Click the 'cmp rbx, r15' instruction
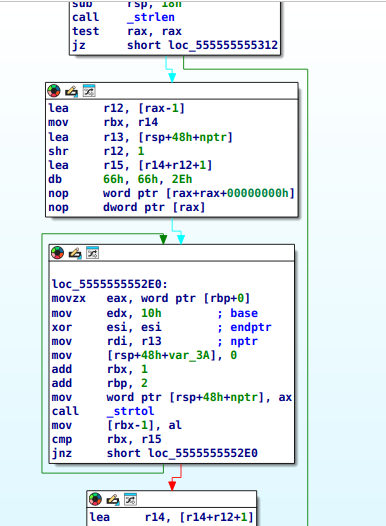 point(107,439)
